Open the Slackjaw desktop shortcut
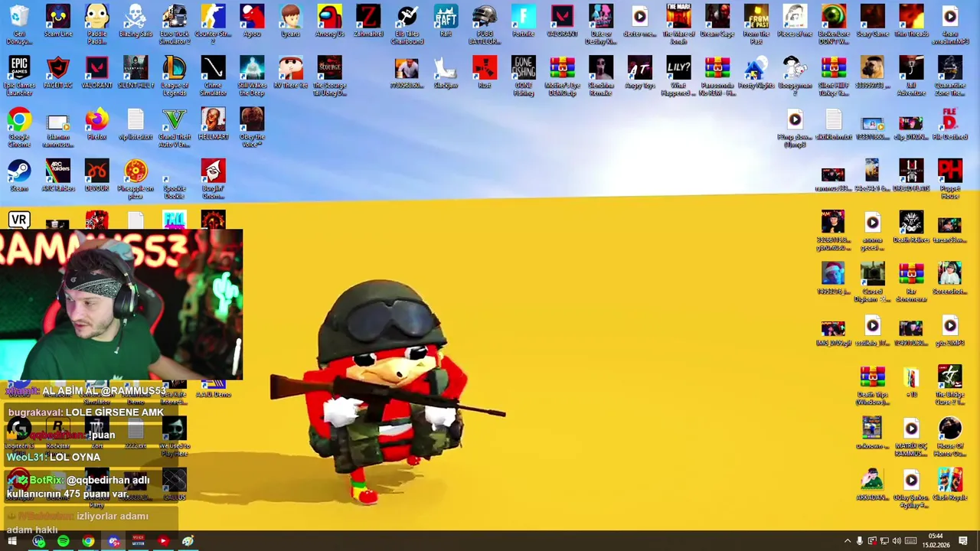Screen dimensions: 980x551 446,72
